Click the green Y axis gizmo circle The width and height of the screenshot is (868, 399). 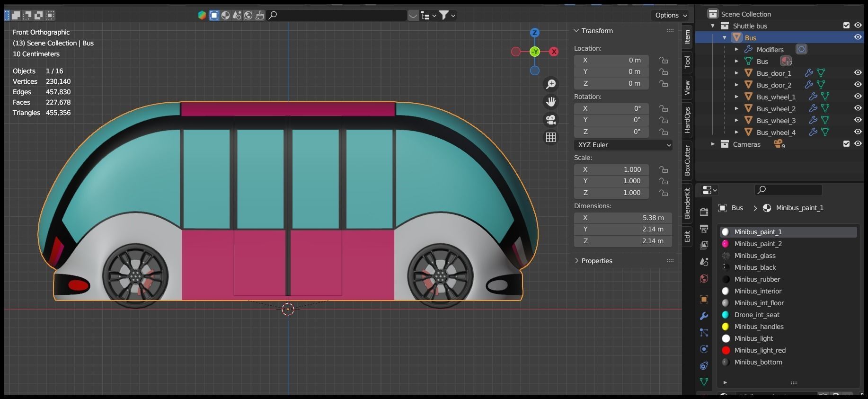(x=535, y=52)
